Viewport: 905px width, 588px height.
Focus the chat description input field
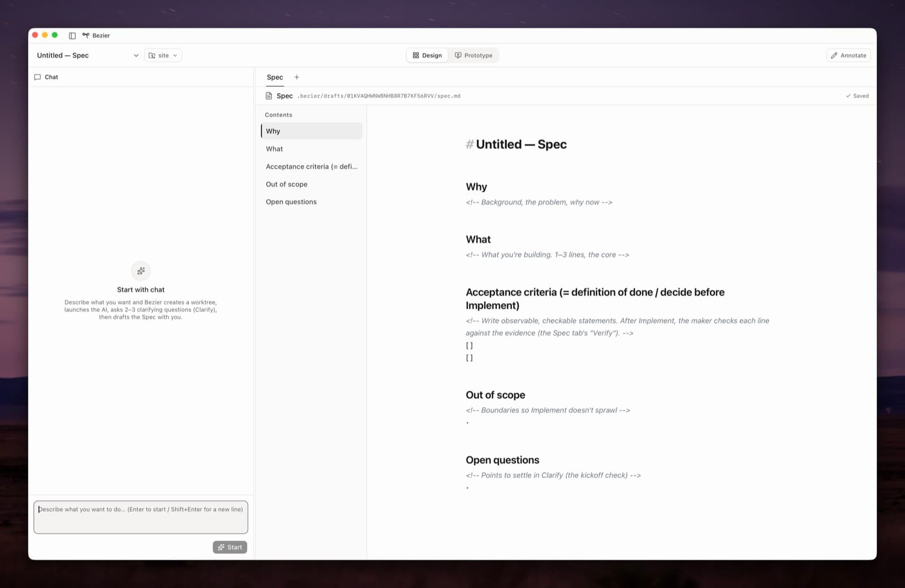(141, 517)
